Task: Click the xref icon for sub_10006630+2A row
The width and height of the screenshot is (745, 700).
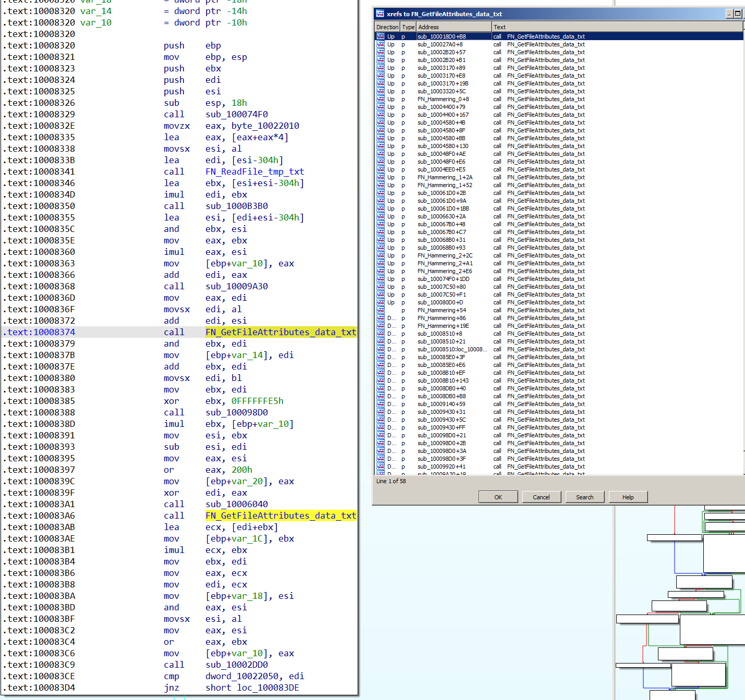Action: 381,216
